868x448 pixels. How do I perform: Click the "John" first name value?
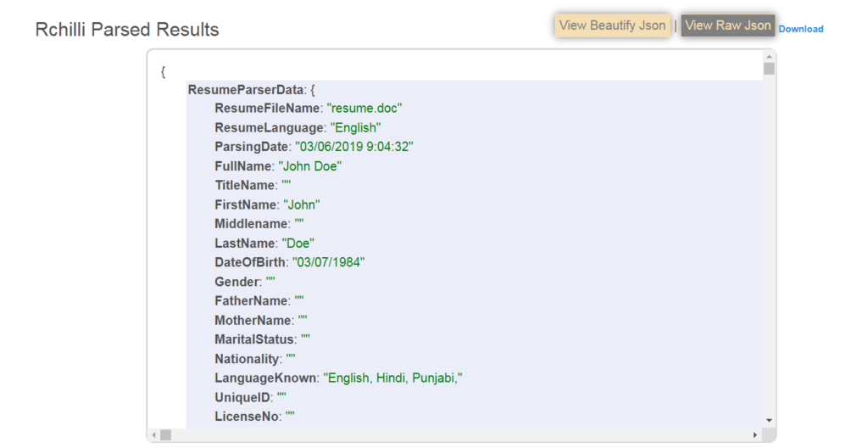click(x=301, y=204)
